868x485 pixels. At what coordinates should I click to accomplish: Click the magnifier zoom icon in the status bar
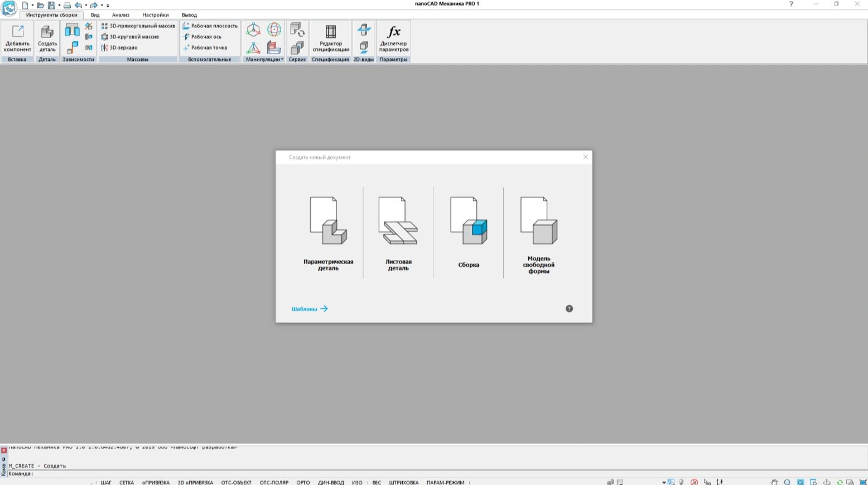pyautogui.click(x=787, y=482)
